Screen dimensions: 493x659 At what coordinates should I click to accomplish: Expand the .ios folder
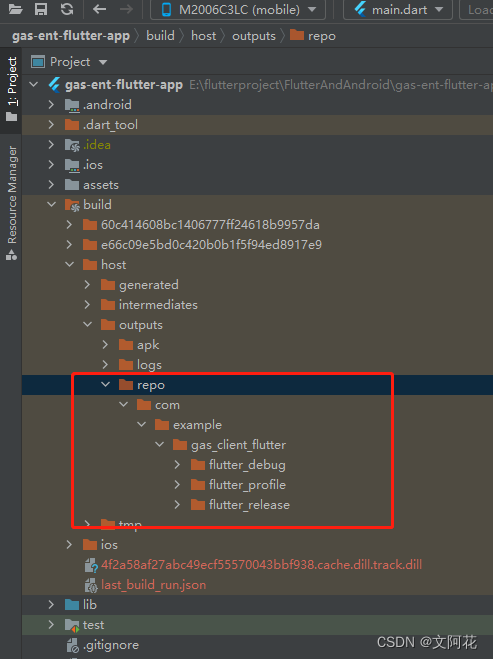[51, 164]
